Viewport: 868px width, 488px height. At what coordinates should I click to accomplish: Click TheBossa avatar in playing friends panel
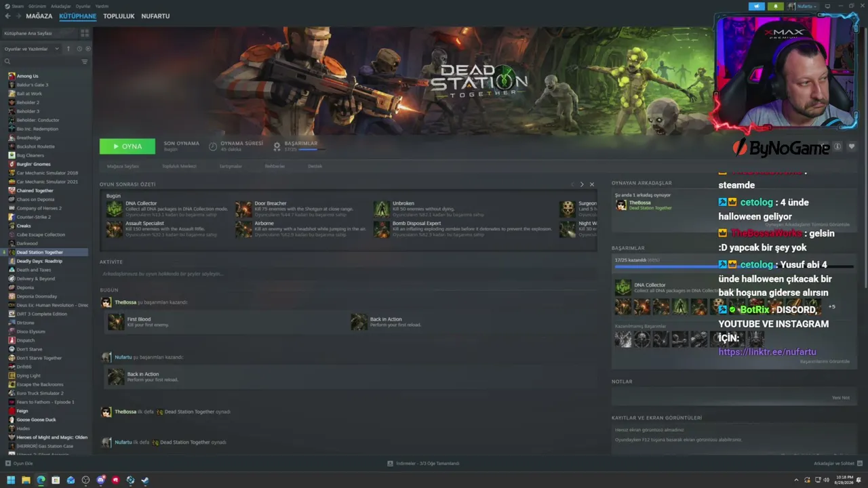(620, 205)
